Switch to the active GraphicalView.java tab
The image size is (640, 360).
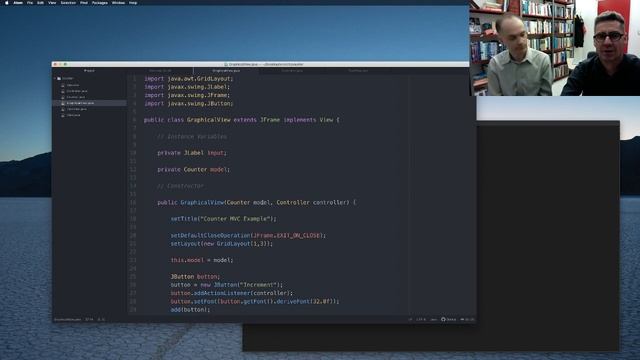[226, 71]
